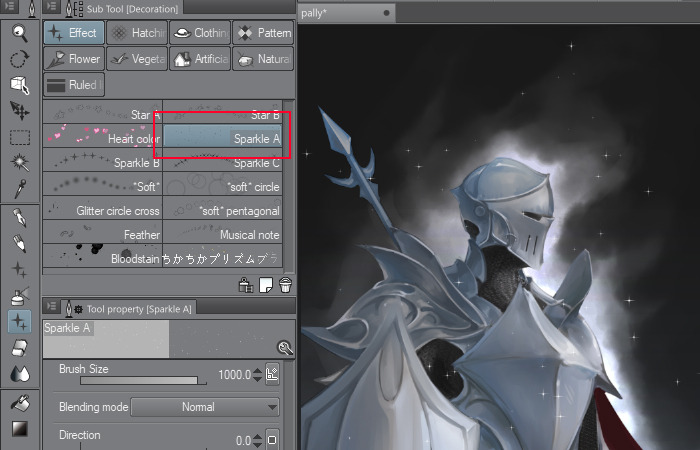Viewport: 700px width, 450px height.
Task: Click the Sparkle A stroke preview
Action: point(169,339)
